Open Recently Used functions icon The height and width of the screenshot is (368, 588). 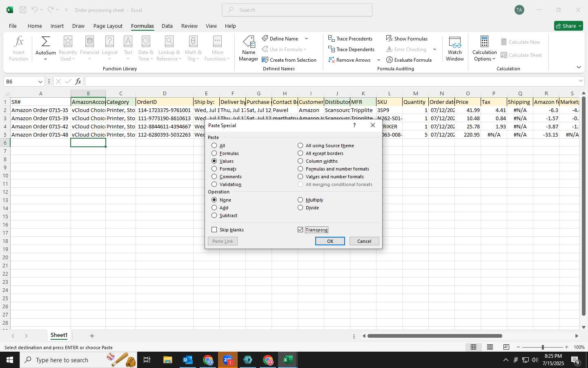click(68, 41)
